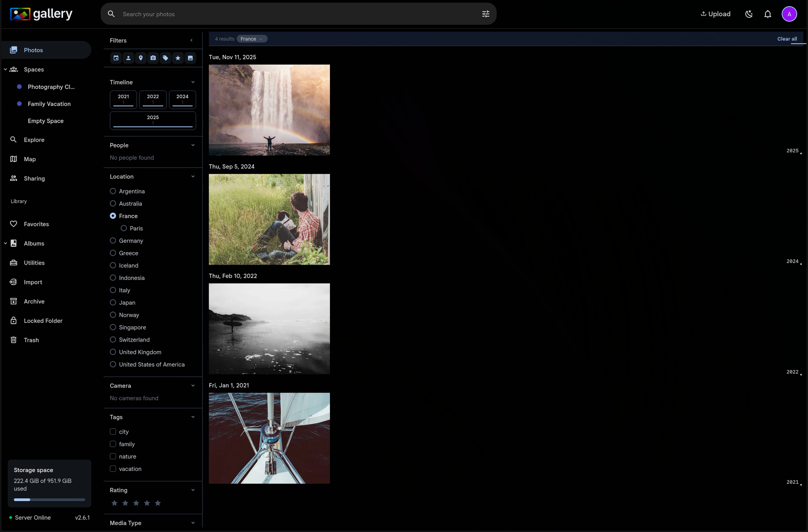Screen dimensions: 808x532
Task: Select the tag filter icon
Action: coord(165,58)
